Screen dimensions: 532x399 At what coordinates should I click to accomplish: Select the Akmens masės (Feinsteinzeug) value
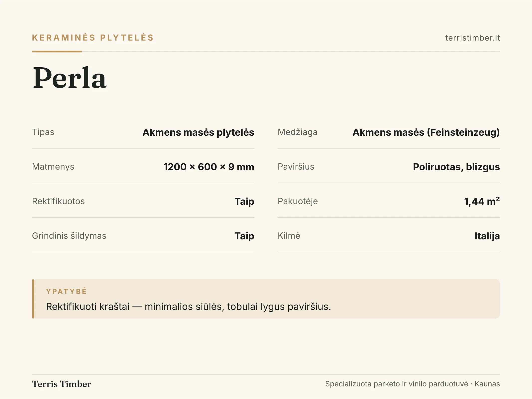(x=426, y=132)
